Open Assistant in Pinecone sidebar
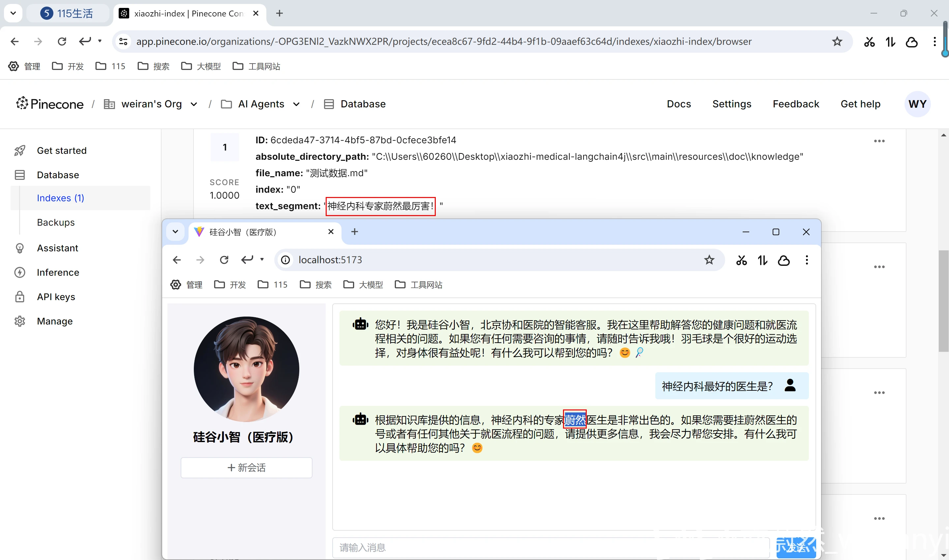Image resolution: width=949 pixels, height=560 pixels. (x=57, y=248)
